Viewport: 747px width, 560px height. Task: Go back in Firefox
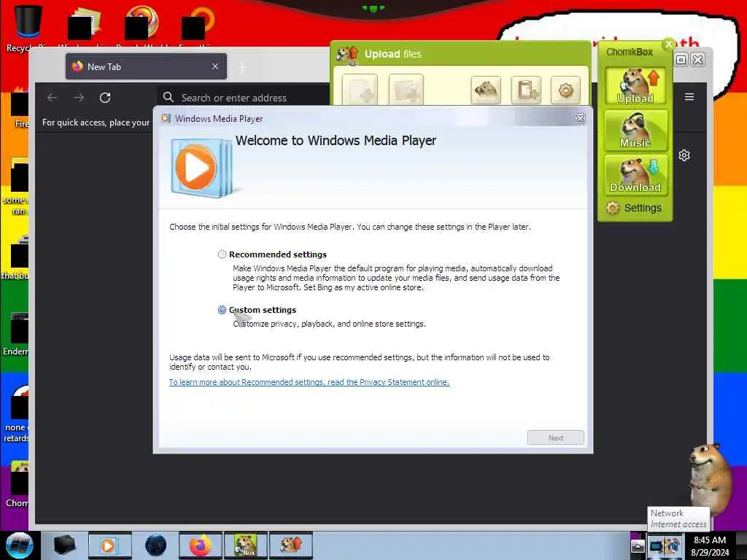click(x=53, y=98)
